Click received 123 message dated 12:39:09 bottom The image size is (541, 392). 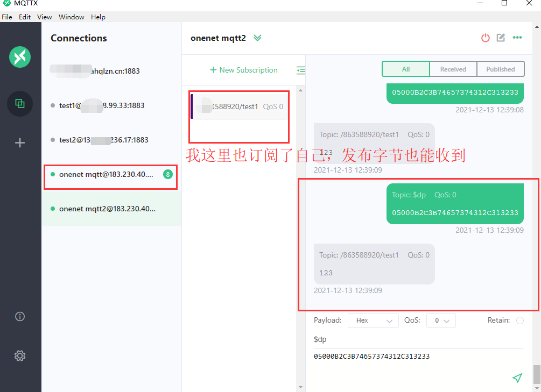coord(374,263)
